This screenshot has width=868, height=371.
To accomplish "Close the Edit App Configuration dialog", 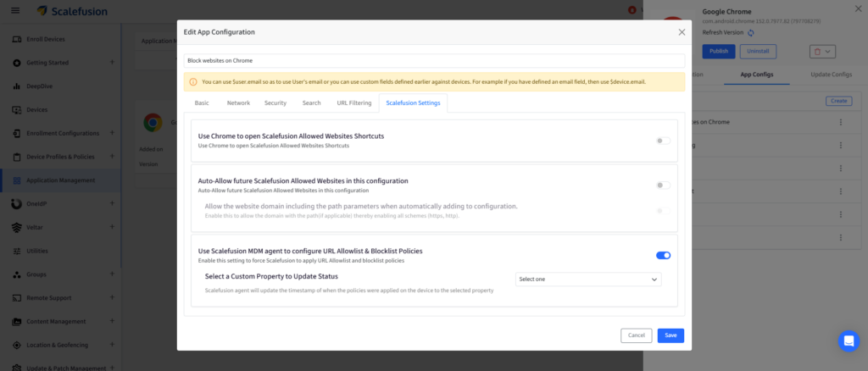I will 682,32.
